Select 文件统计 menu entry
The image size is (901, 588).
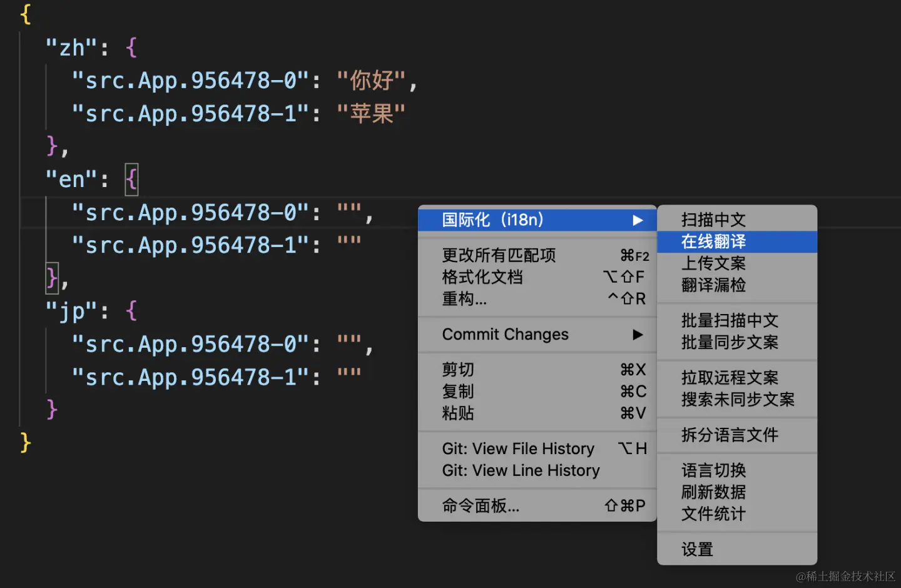tap(737, 514)
